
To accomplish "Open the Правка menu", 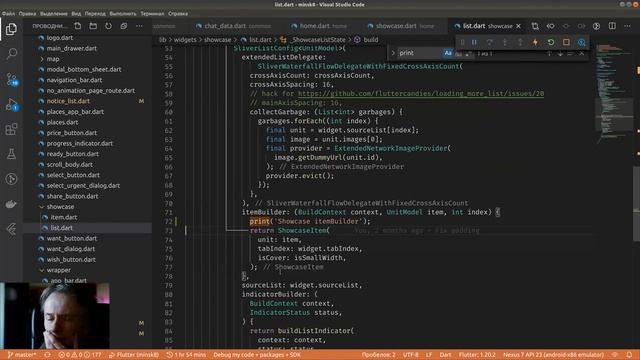I will click(x=27, y=13).
